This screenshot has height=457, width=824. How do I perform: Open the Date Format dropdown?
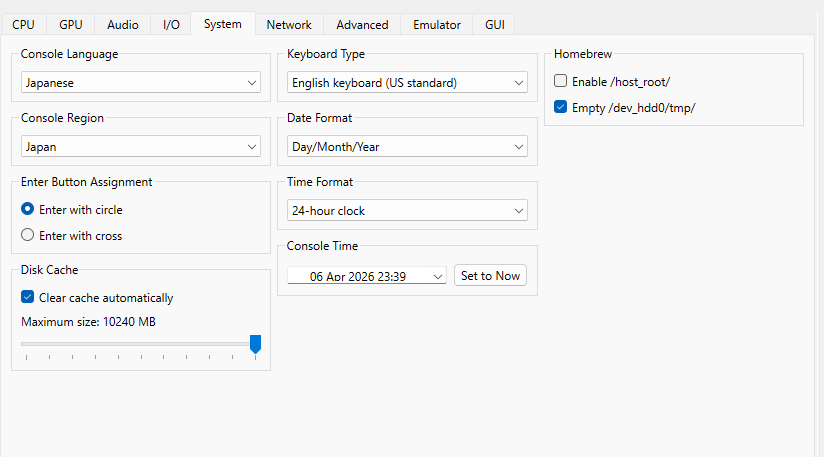pos(406,147)
